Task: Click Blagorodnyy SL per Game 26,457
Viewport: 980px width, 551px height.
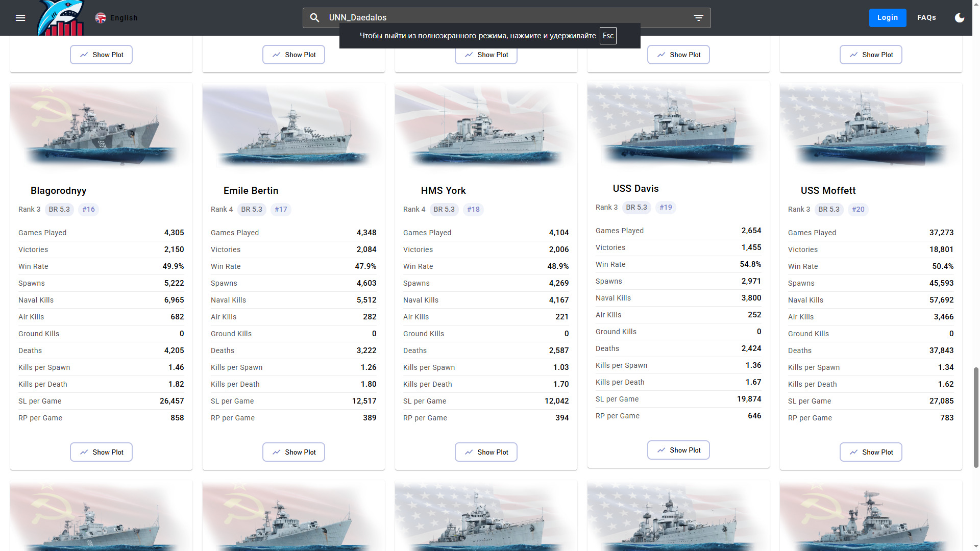Action: 171,401
